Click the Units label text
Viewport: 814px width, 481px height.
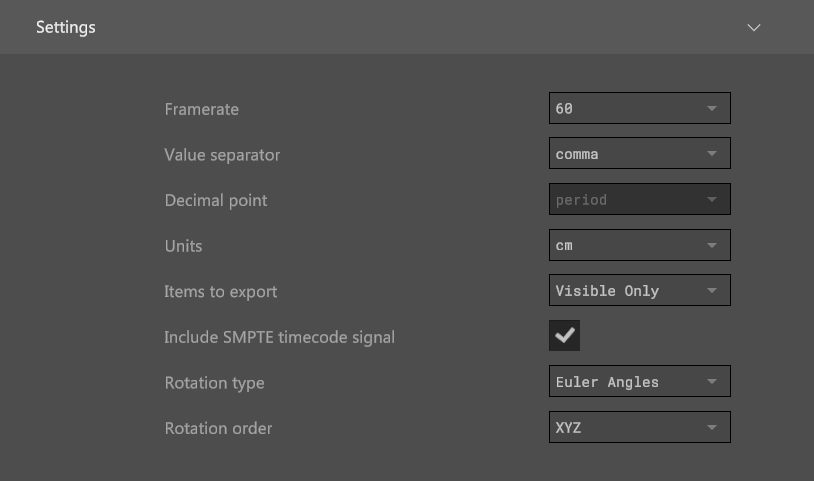tap(183, 246)
